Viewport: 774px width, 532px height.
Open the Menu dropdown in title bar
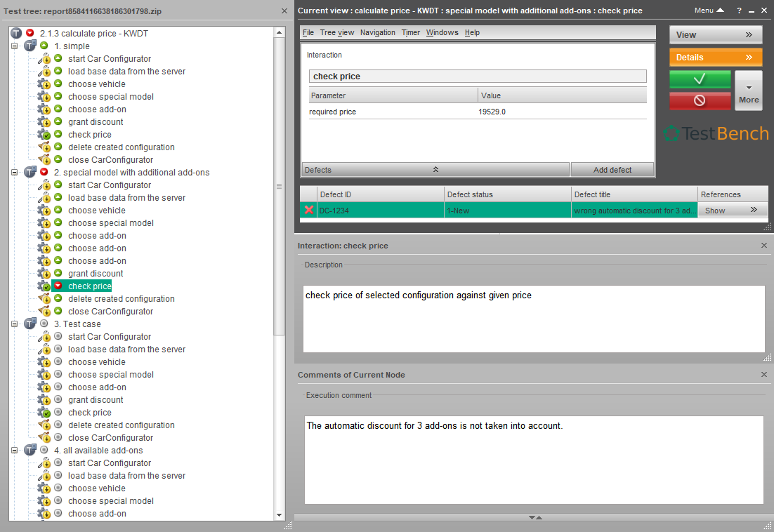[709, 11]
